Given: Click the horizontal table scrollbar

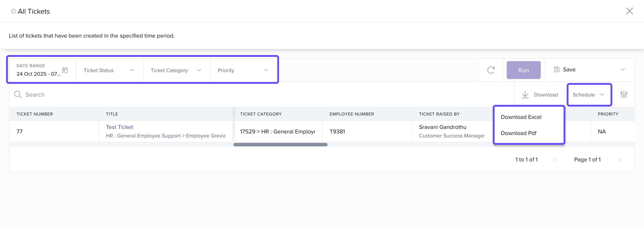Looking at the screenshot, I should pos(280,145).
